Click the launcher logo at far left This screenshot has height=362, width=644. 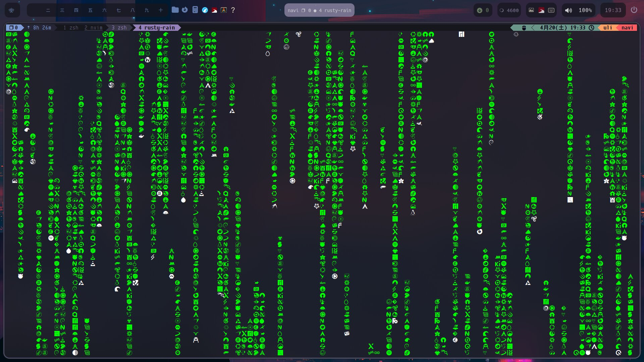[11, 10]
